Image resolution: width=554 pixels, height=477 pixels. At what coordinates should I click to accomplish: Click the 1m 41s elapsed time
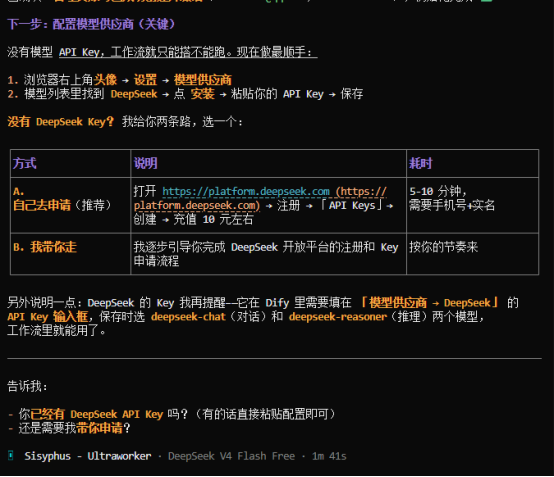pos(329,456)
